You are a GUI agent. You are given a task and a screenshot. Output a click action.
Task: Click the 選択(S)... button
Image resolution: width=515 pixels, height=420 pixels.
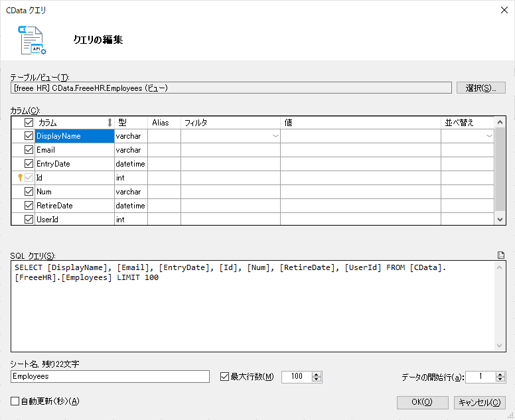(x=481, y=88)
